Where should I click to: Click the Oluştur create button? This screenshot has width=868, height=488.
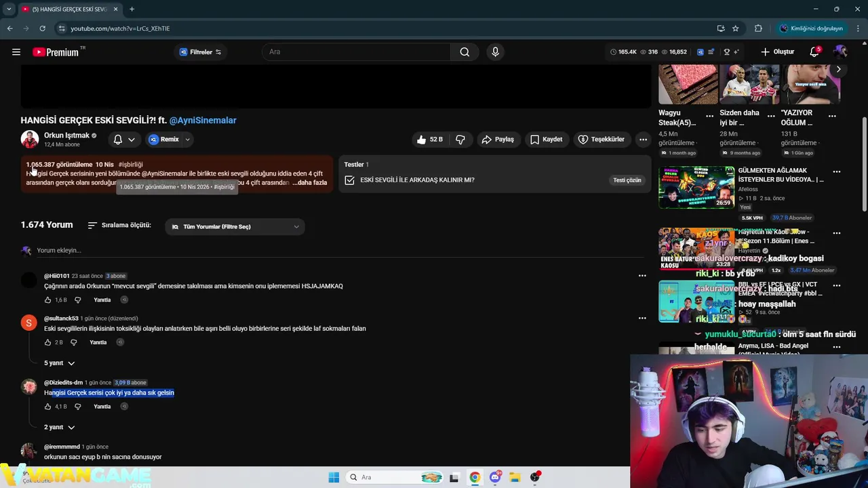coord(777,52)
